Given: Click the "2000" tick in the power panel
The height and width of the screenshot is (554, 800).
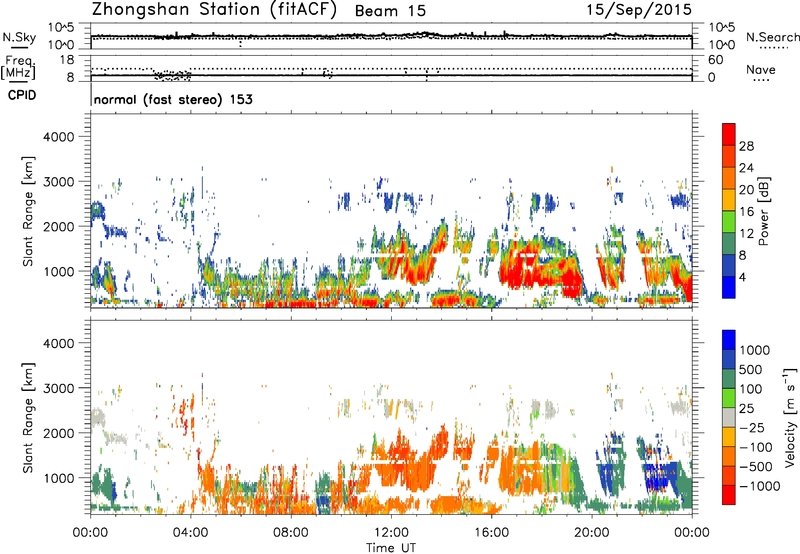Looking at the screenshot, I should pos(58,226).
